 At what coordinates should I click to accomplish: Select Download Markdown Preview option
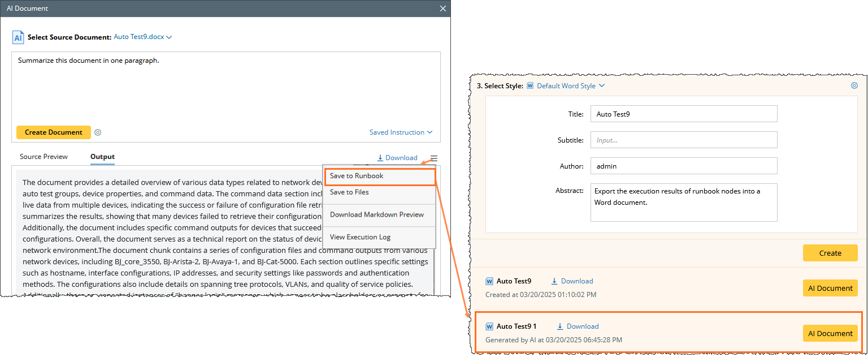[x=376, y=214]
